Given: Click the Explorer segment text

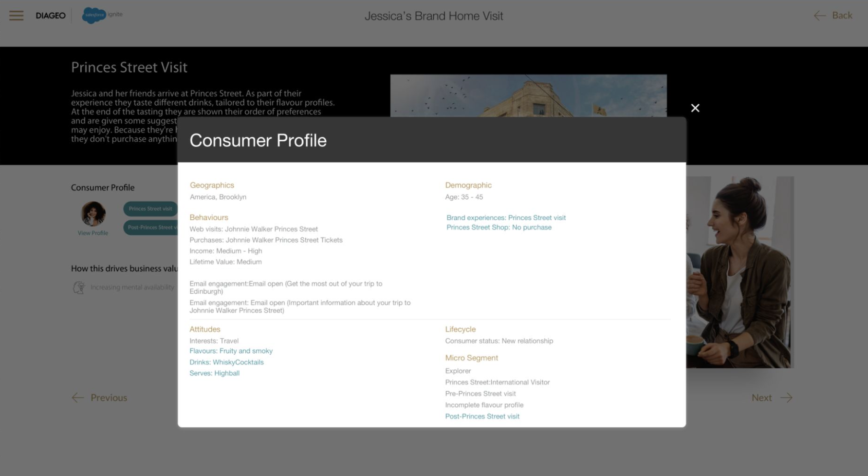Looking at the screenshot, I should pyautogui.click(x=458, y=371).
